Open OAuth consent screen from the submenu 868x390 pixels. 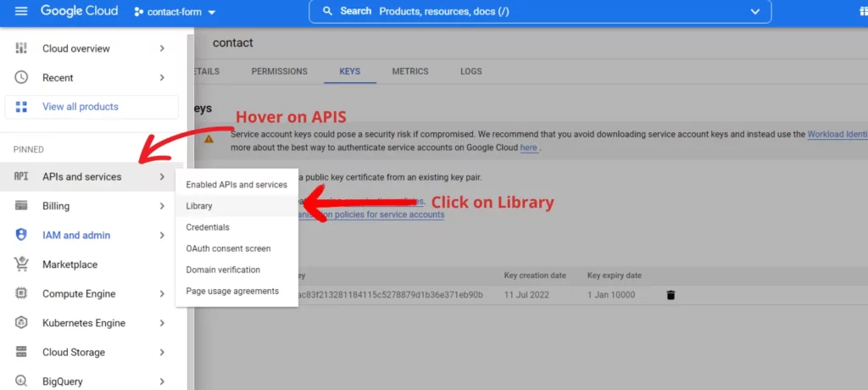tap(236, 248)
